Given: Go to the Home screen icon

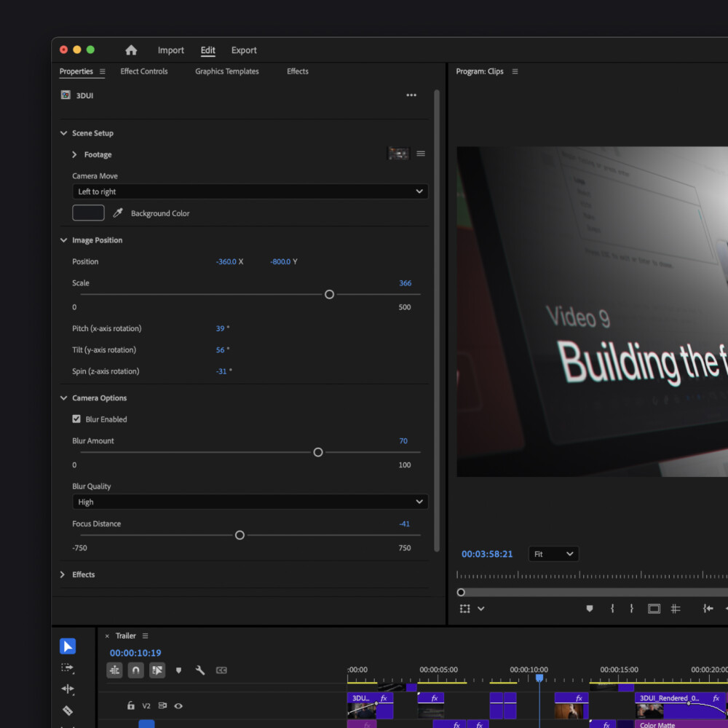Looking at the screenshot, I should (x=131, y=50).
